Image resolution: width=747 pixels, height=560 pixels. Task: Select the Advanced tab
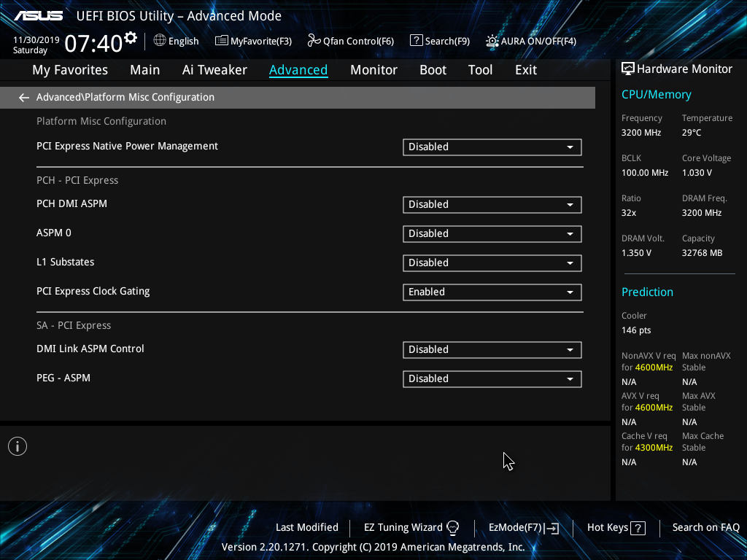click(298, 70)
